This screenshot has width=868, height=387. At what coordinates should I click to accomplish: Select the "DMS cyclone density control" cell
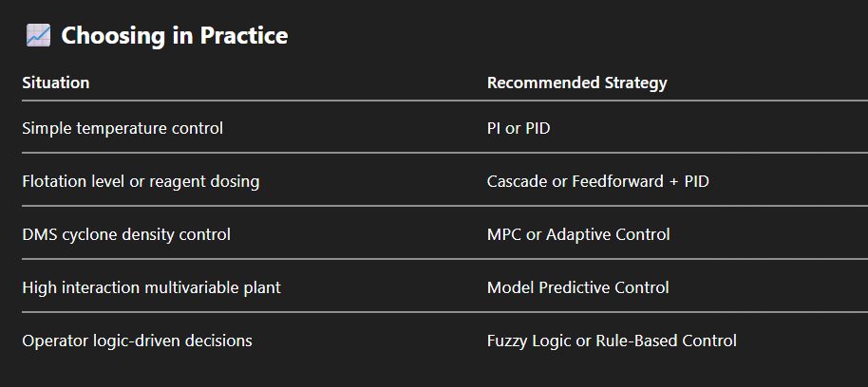click(126, 233)
